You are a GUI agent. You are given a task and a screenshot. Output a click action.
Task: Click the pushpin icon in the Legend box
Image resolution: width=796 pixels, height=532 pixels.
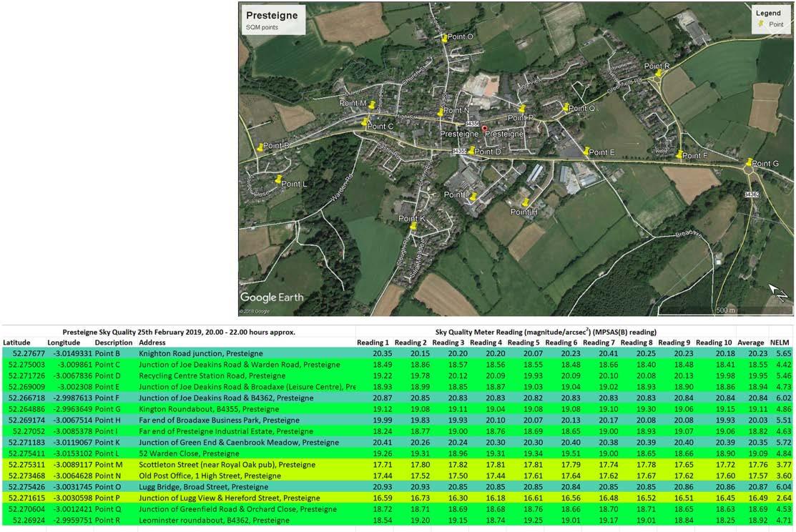tap(760, 24)
